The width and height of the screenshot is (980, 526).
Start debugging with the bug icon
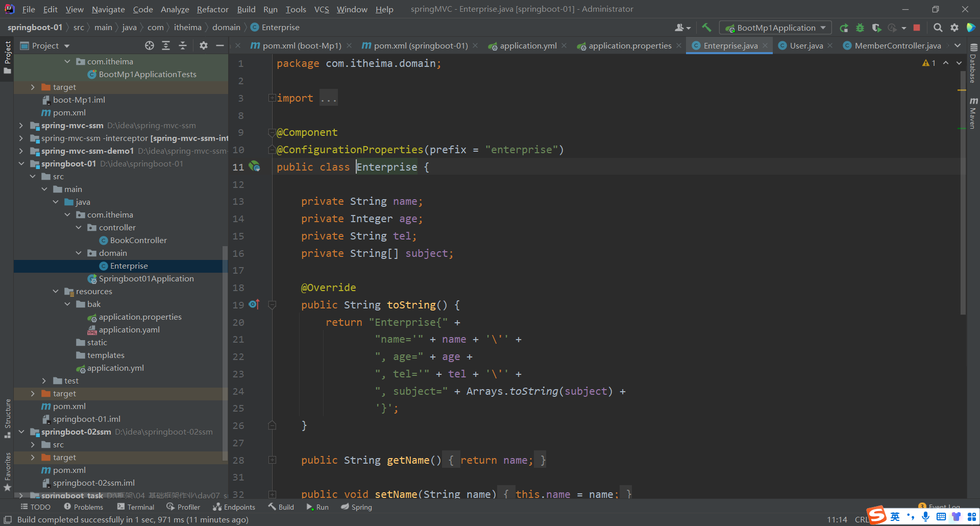[860, 28]
